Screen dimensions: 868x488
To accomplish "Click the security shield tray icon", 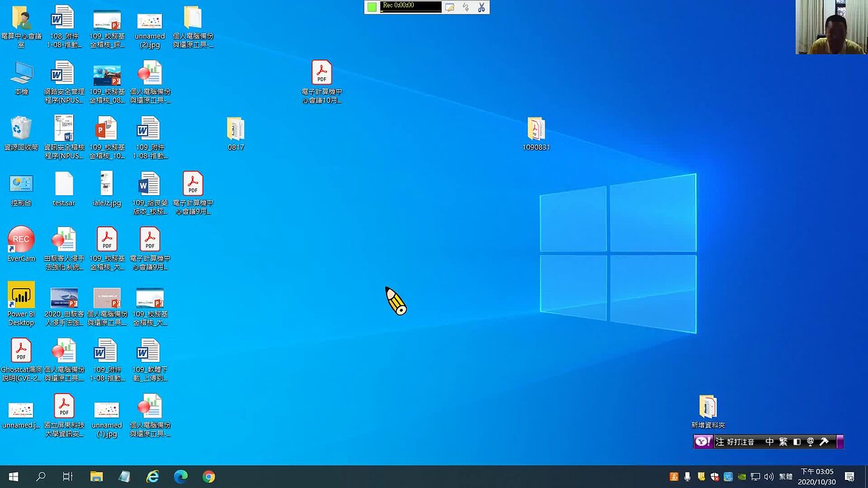I will (715, 476).
